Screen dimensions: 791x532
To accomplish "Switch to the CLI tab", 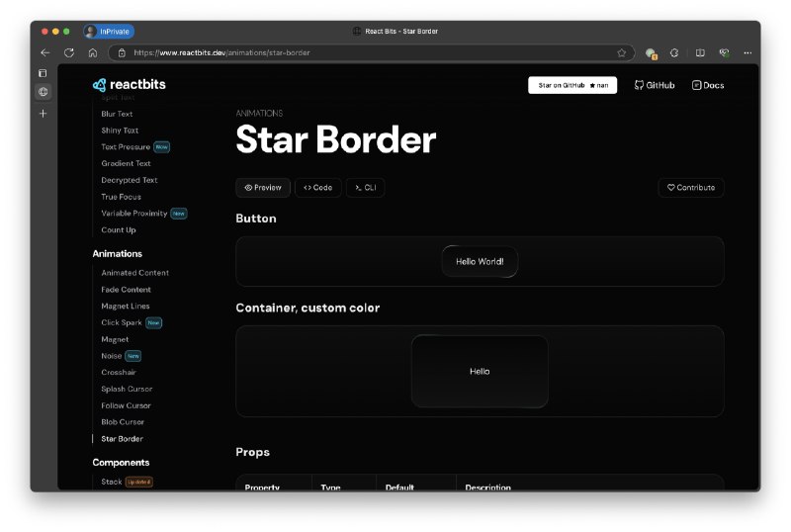I will pos(365,188).
